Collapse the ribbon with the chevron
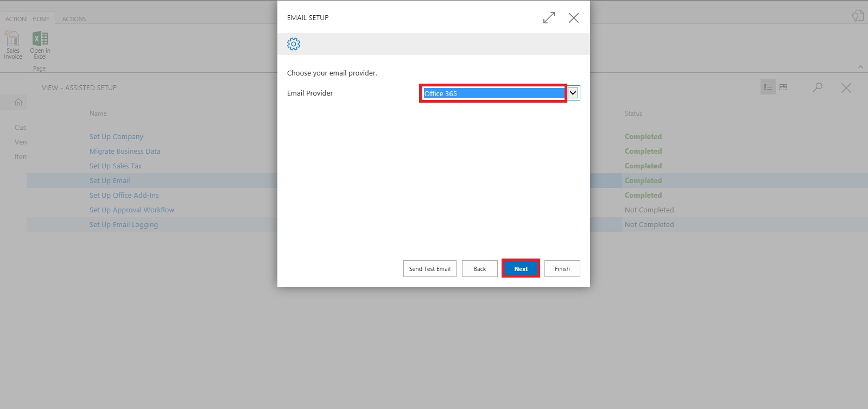This screenshot has width=868, height=409. [860, 67]
